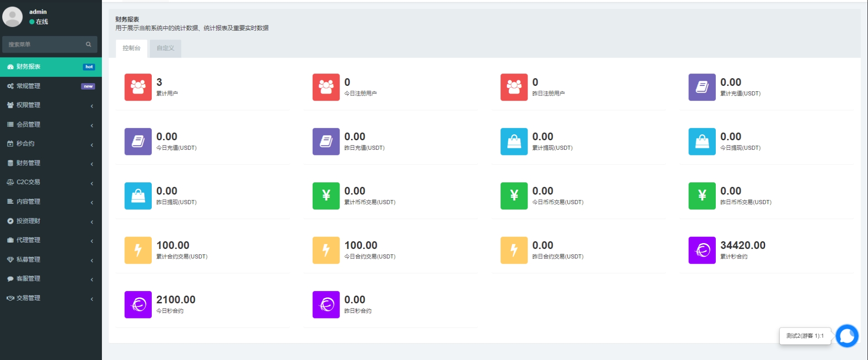Click the admin avatar picture
Screen dimensions: 868x360
[x=13, y=17]
